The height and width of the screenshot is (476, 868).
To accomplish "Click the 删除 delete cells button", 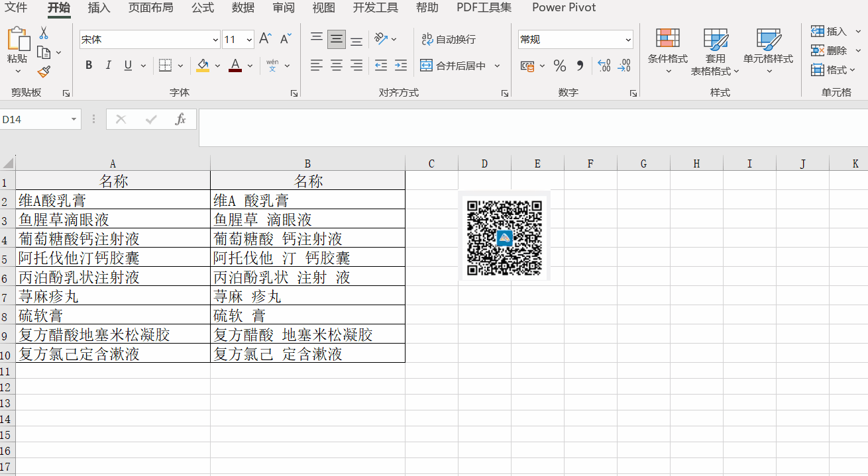I will [x=830, y=50].
